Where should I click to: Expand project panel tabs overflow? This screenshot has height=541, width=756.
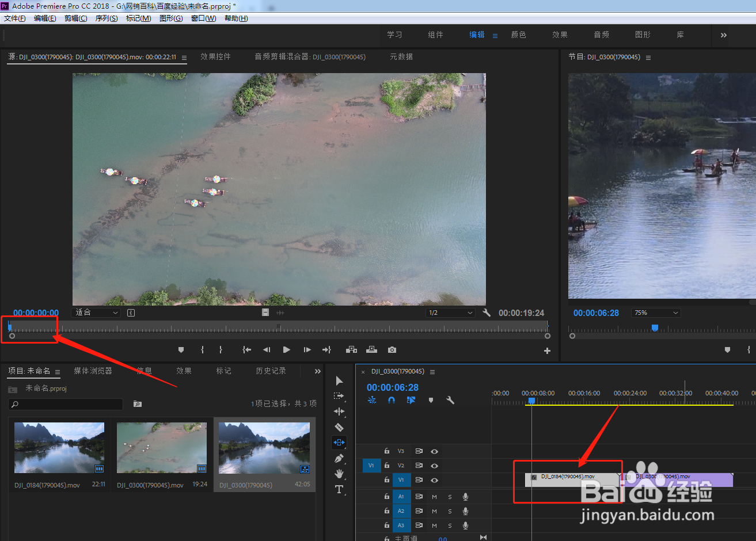pos(317,371)
